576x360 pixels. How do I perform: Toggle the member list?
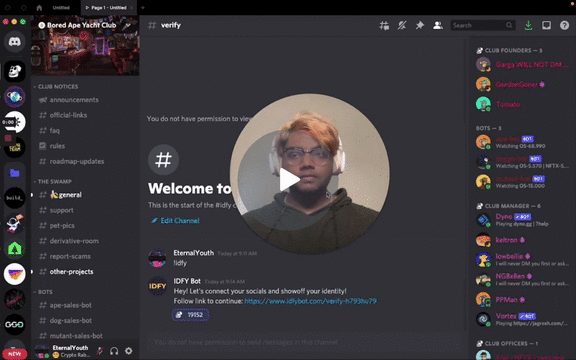(438, 25)
